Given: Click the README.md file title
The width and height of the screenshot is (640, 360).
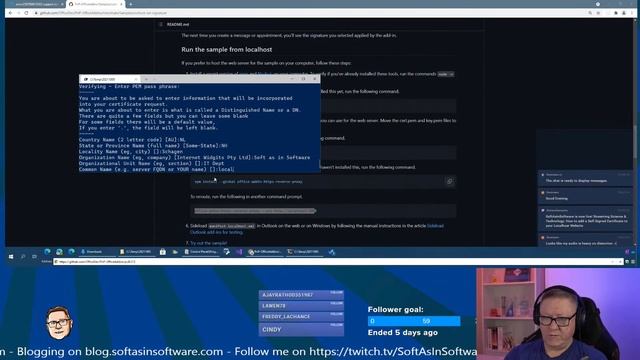Looking at the screenshot, I should 178,24.
